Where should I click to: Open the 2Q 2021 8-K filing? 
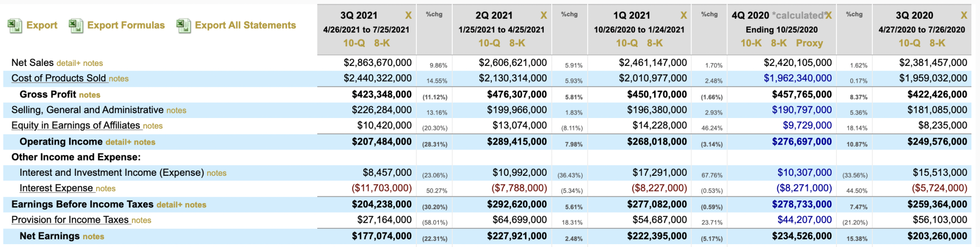click(x=517, y=43)
